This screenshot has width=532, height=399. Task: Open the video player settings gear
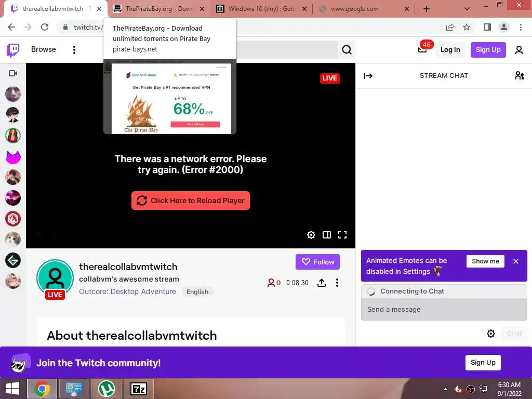point(311,235)
